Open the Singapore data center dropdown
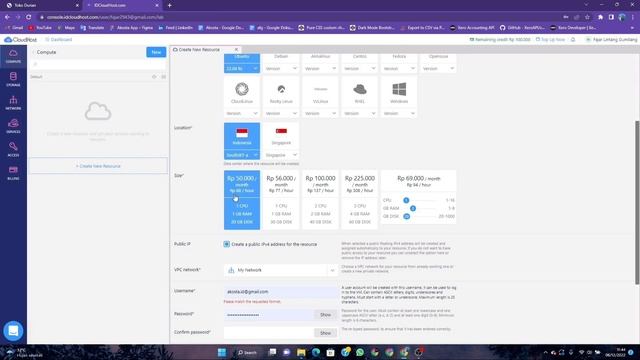The image size is (640, 360). 281,155
